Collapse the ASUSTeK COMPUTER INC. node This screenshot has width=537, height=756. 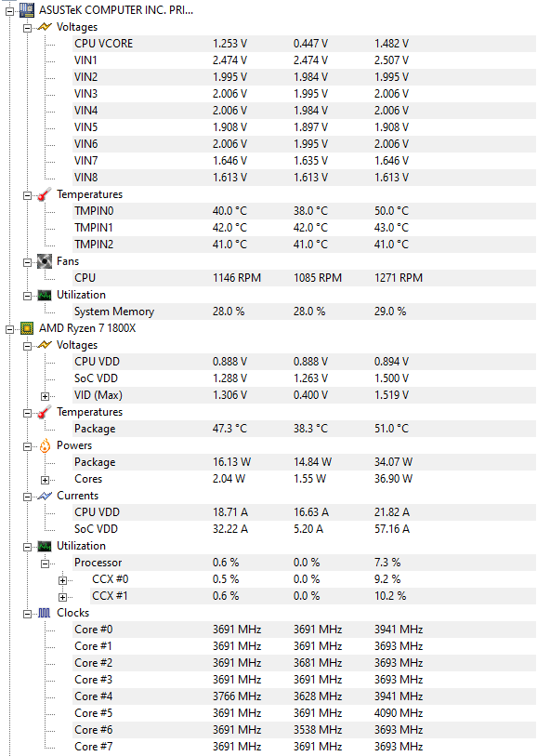(x=9, y=11)
